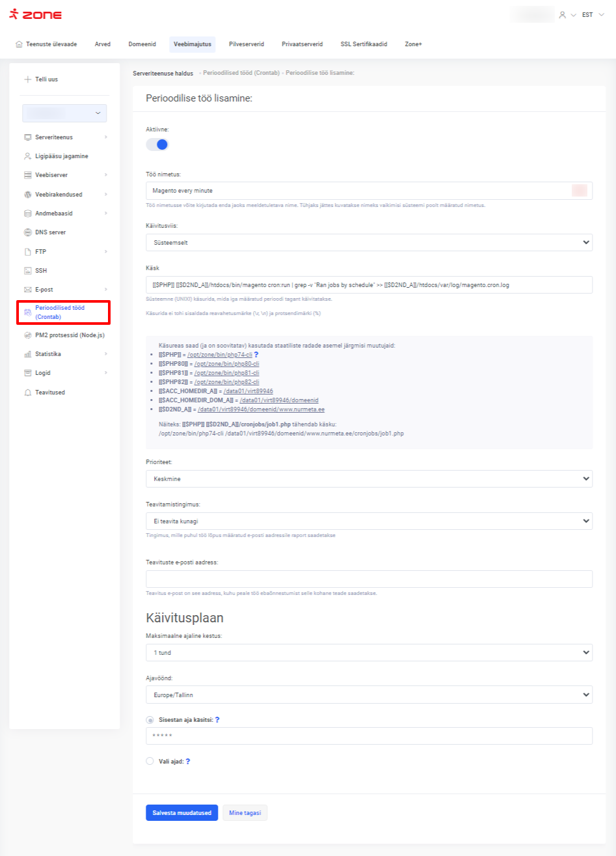
Task: Toggle the Aktiivne switch off
Action: [x=157, y=145]
